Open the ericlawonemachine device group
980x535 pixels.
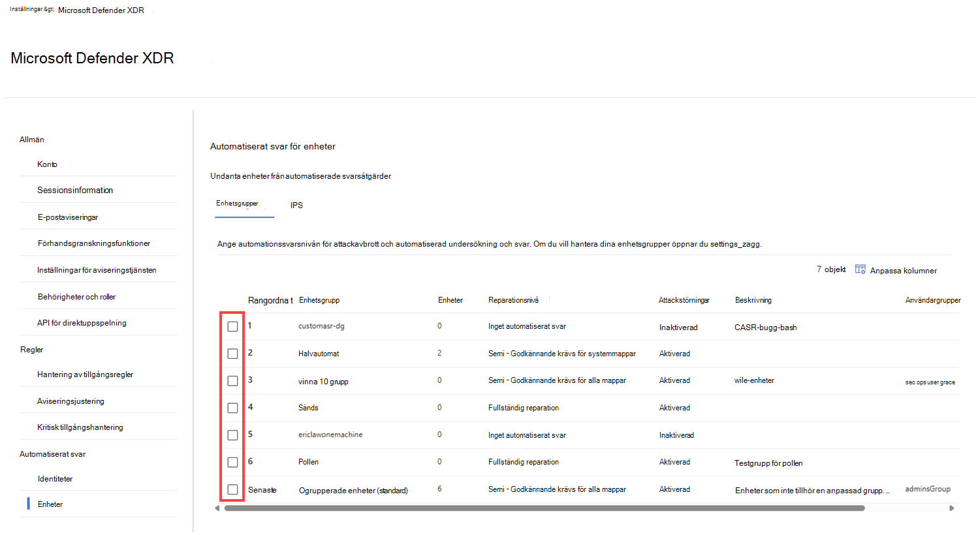click(330, 435)
